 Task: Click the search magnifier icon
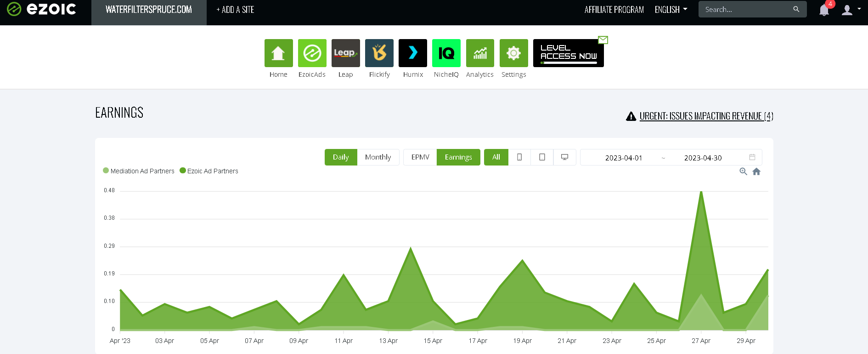[x=796, y=9]
